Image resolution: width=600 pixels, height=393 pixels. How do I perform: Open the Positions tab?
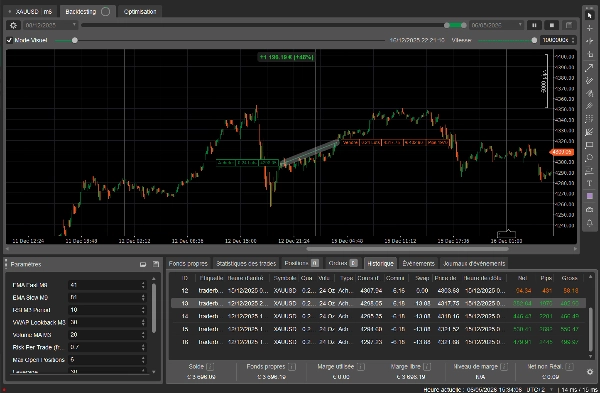pos(302,263)
